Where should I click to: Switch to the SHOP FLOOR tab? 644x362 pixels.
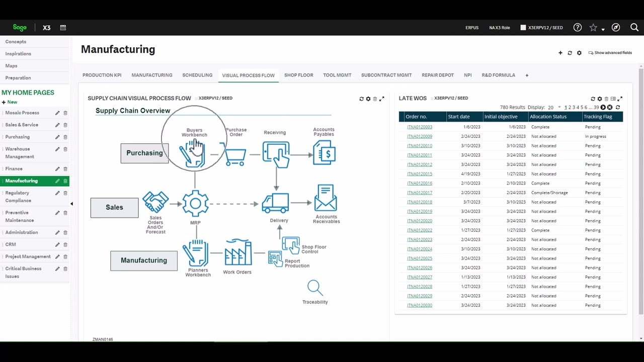[298, 75]
